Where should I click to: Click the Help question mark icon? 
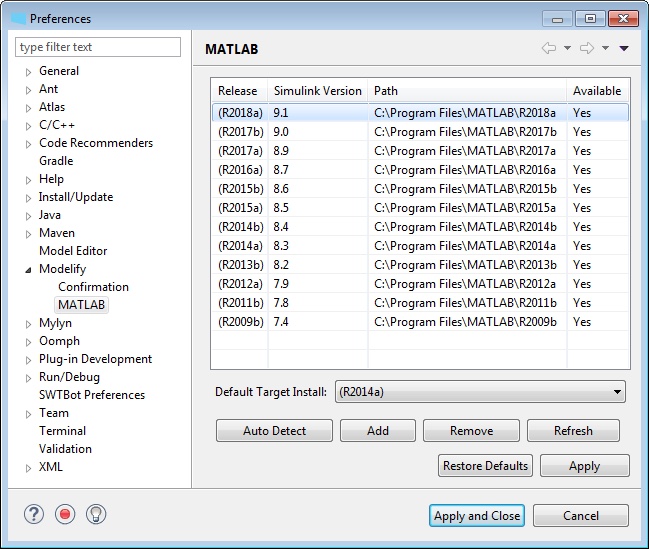pos(34,514)
